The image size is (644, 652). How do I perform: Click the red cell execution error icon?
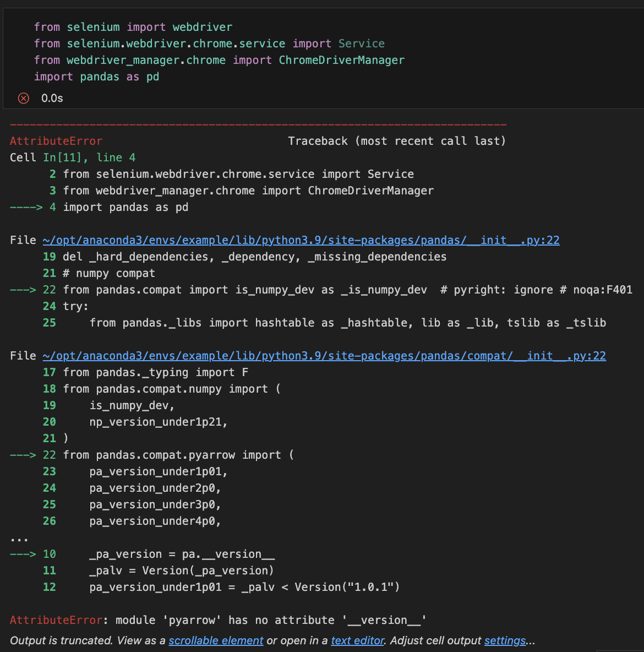point(24,98)
